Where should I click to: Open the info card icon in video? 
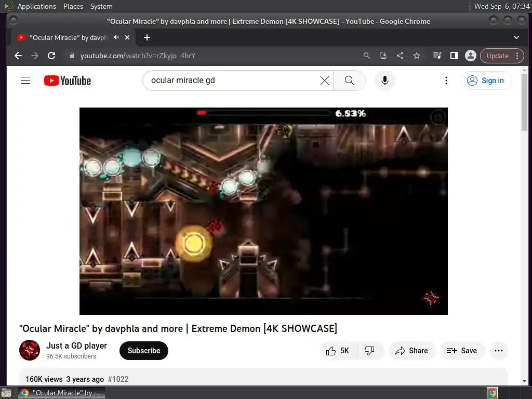[x=438, y=117]
